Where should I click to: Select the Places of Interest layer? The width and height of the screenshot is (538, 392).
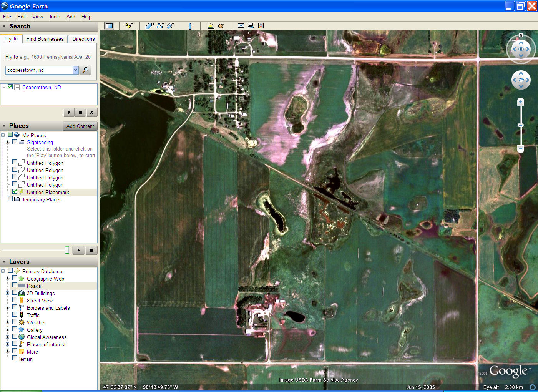click(x=46, y=344)
